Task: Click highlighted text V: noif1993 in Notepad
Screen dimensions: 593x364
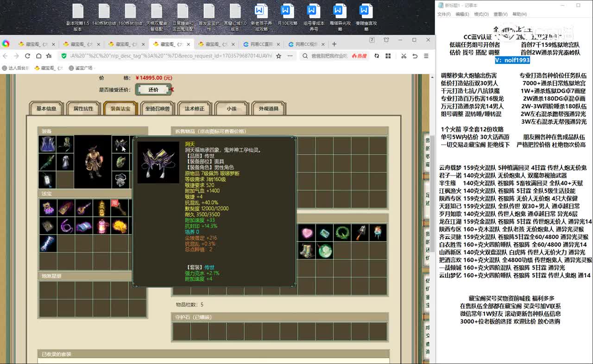Action: [x=512, y=60]
